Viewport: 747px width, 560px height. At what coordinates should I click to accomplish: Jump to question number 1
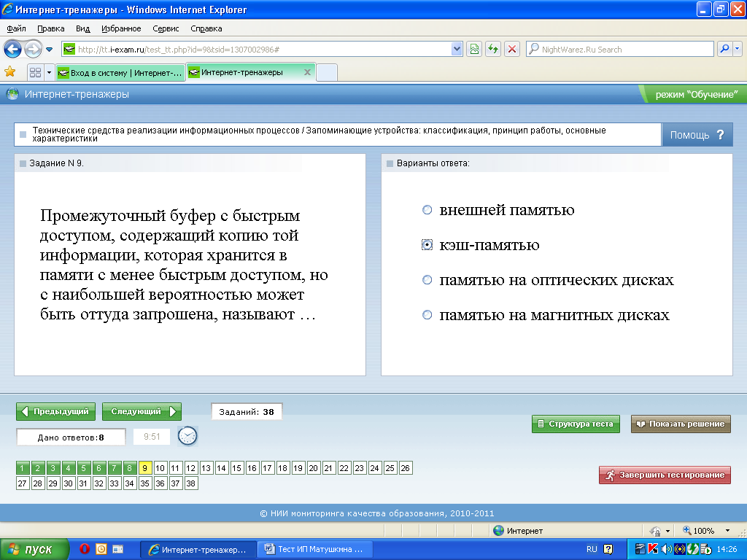(23, 468)
